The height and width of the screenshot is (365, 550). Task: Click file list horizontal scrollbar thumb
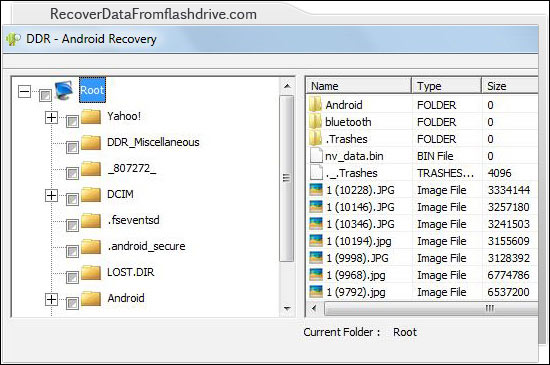click(x=431, y=309)
